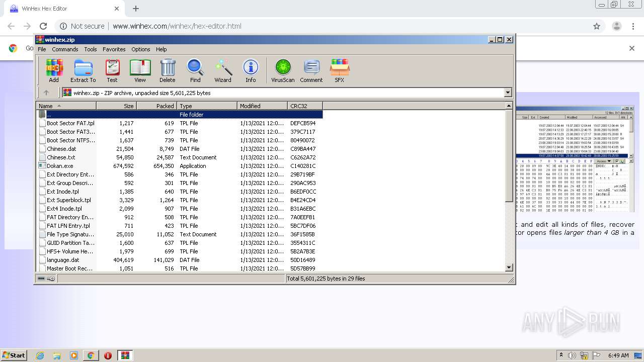Open the Help menu

[162, 49]
